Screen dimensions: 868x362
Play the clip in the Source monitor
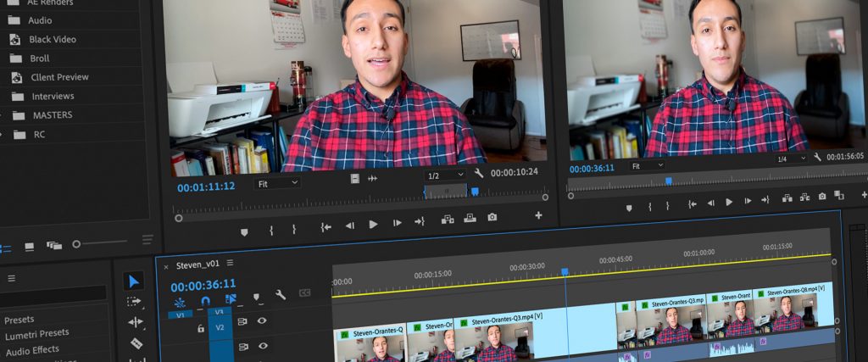(x=373, y=224)
